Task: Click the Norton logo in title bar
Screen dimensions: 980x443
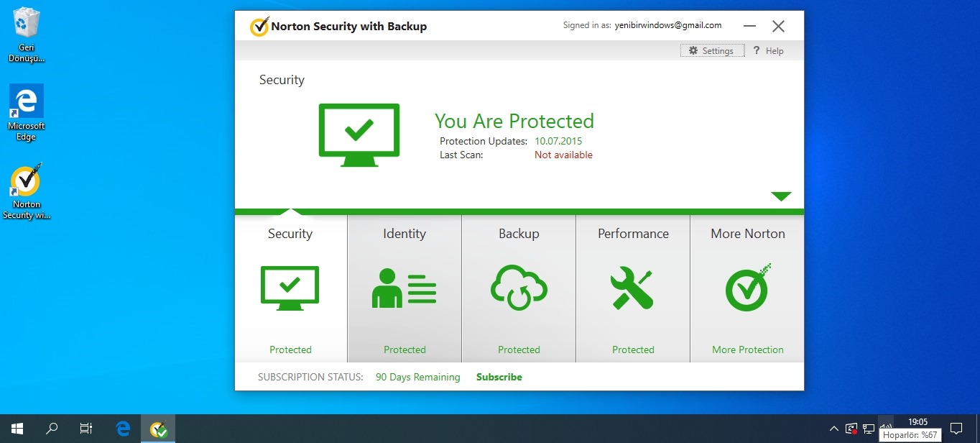Action: tap(259, 27)
